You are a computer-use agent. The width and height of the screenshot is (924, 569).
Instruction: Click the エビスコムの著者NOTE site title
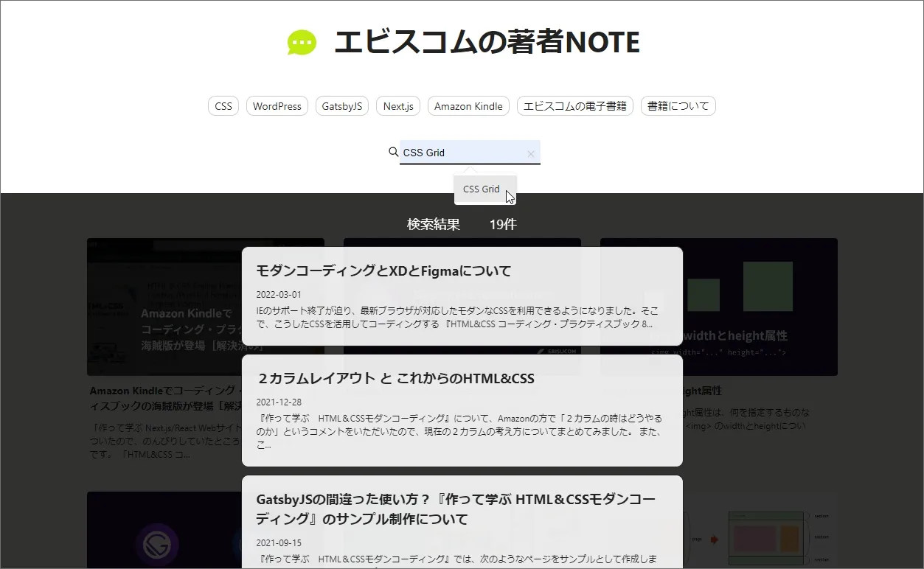[x=487, y=43]
